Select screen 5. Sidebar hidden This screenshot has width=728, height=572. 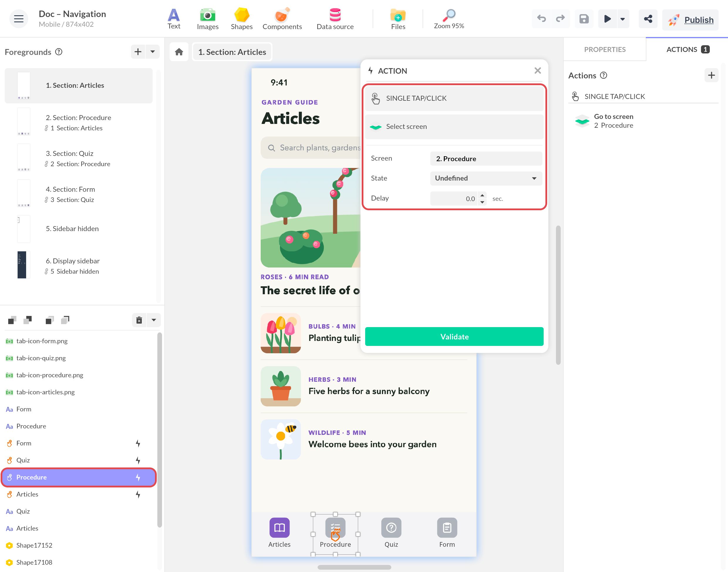point(79,229)
